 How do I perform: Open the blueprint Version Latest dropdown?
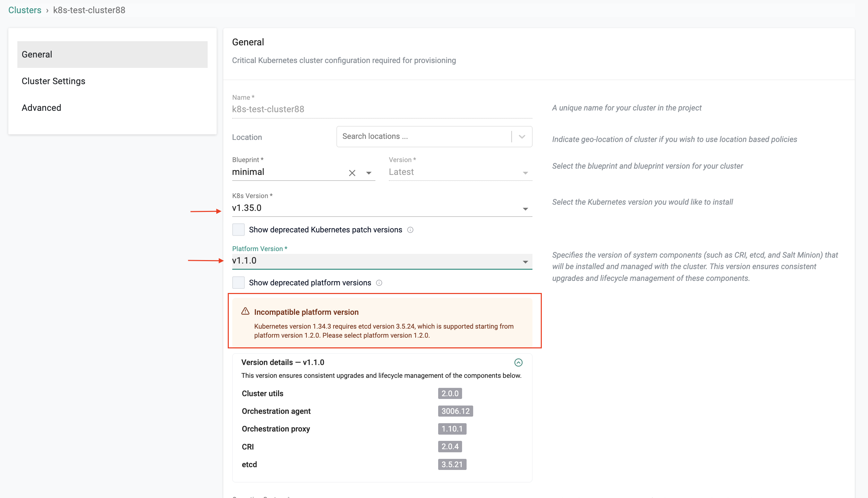pyautogui.click(x=525, y=173)
